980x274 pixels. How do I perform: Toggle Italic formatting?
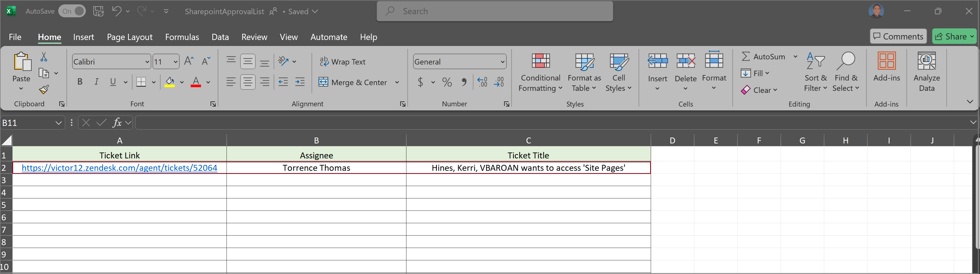(97, 82)
